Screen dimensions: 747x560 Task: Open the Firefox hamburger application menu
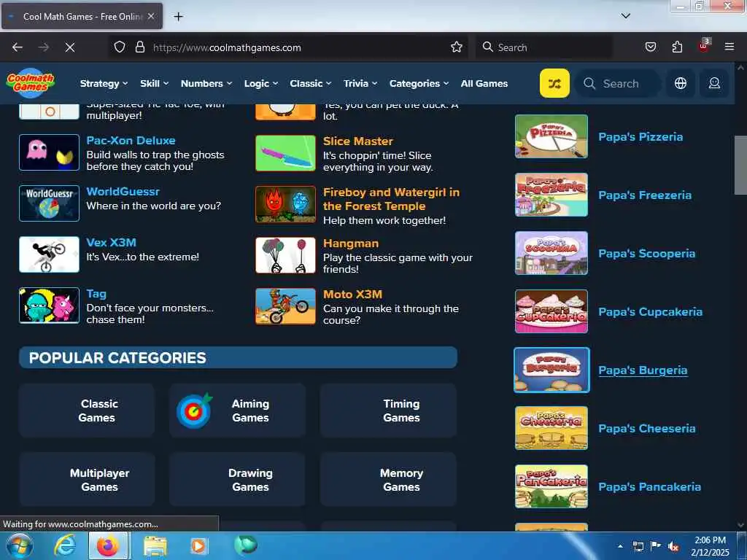coord(729,47)
